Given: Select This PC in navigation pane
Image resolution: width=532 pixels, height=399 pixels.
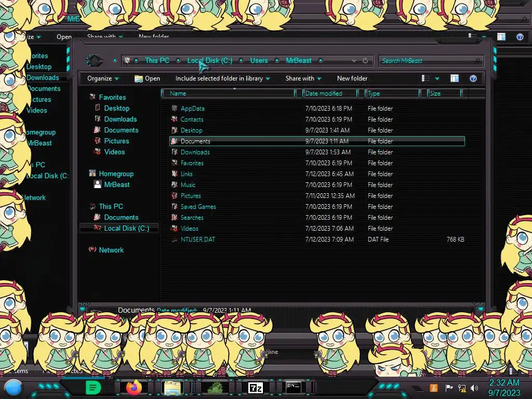Looking at the screenshot, I should (111, 206).
